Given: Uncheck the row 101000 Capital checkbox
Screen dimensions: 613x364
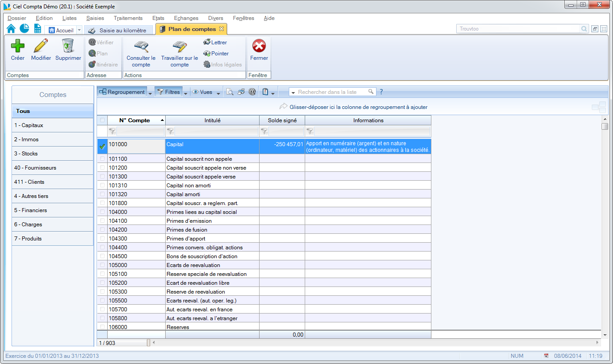Looking at the screenshot, I should point(102,146).
